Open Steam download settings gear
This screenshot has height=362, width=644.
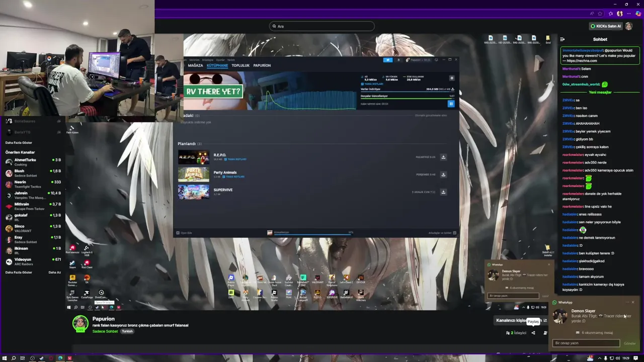click(452, 78)
